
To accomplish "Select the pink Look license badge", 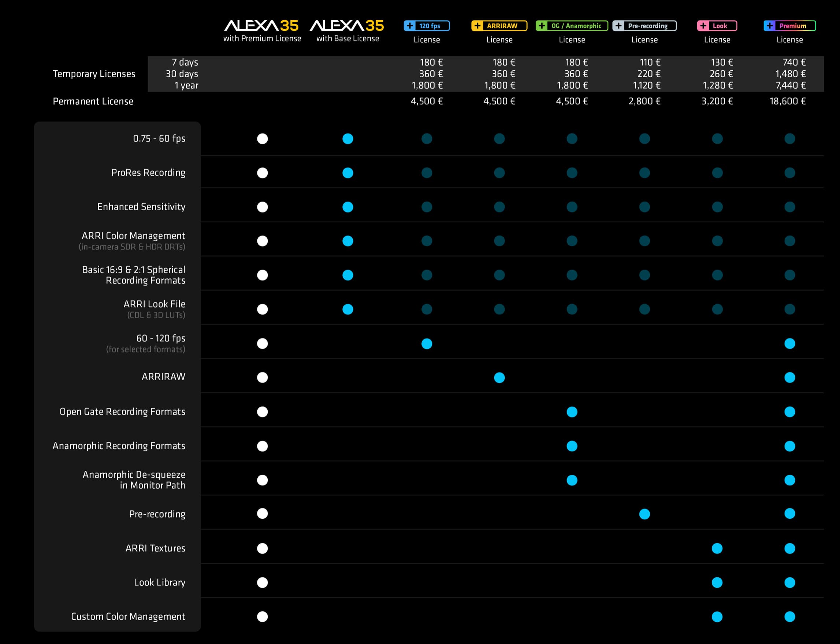I will (717, 26).
